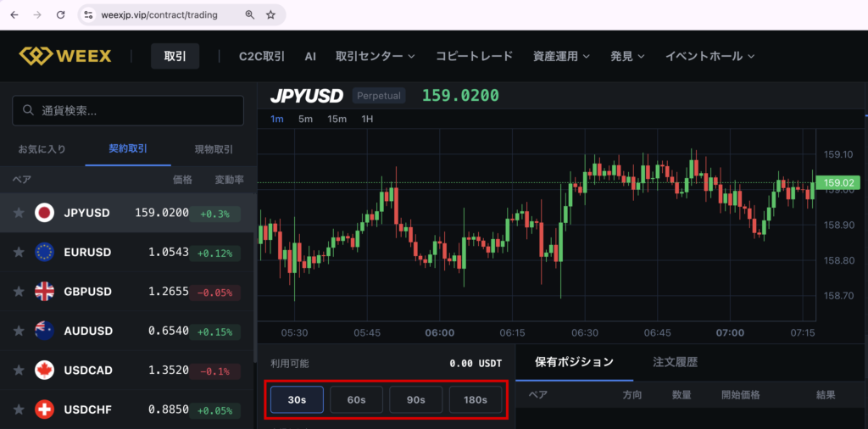Open the 注文履歴 tab

676,363
